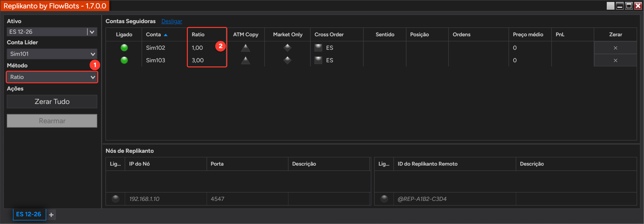This screenshot has height=224, width=644.
Task: Toggle the green Ligado light for Sim102
Action: (x=124, y=48)
